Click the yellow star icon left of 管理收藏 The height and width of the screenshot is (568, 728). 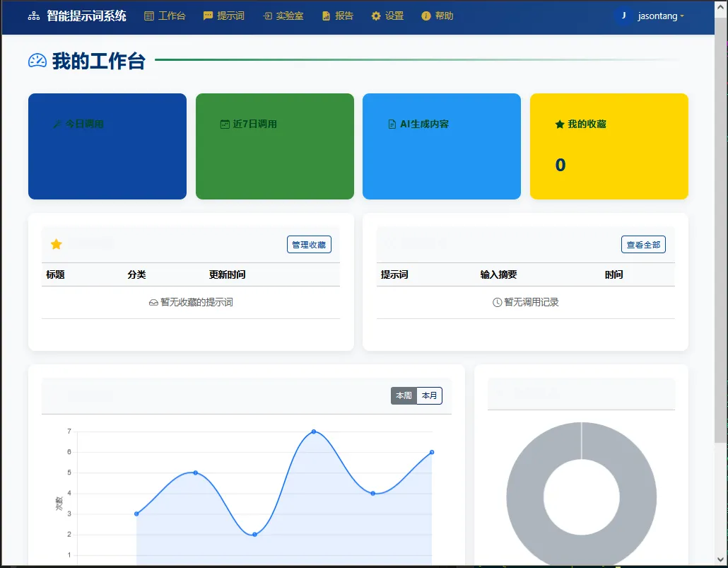(56, 244)
